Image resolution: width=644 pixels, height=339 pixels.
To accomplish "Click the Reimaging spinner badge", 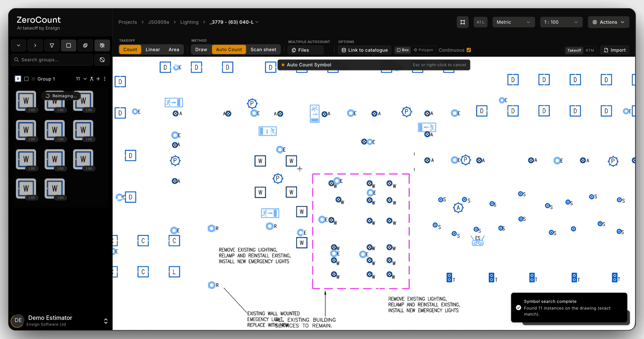I will (x=61, y=96).
